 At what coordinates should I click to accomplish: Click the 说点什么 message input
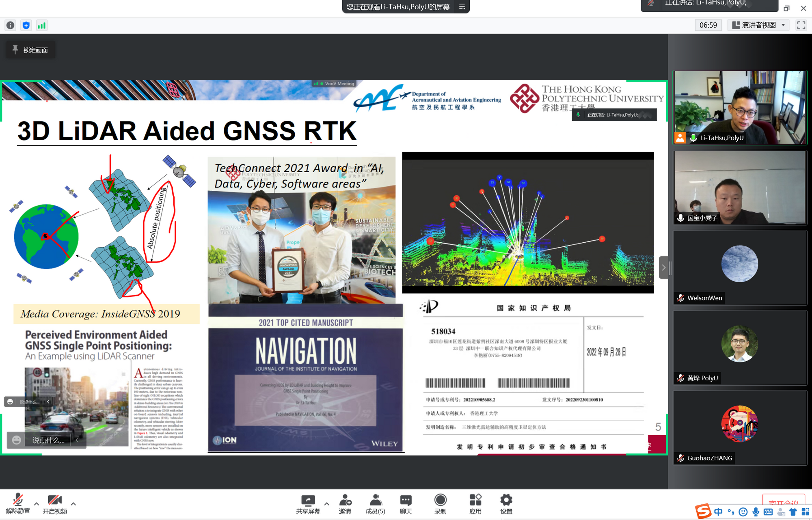[48, 440]
